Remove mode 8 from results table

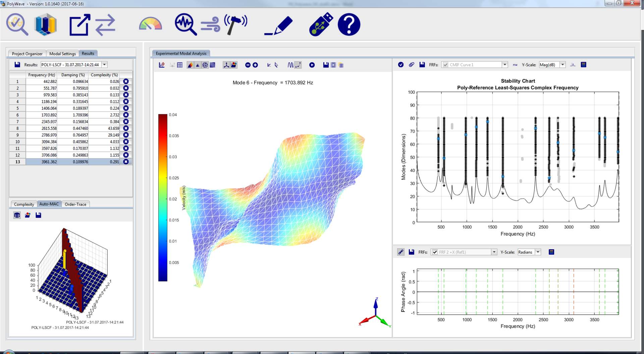coord(126,128)
